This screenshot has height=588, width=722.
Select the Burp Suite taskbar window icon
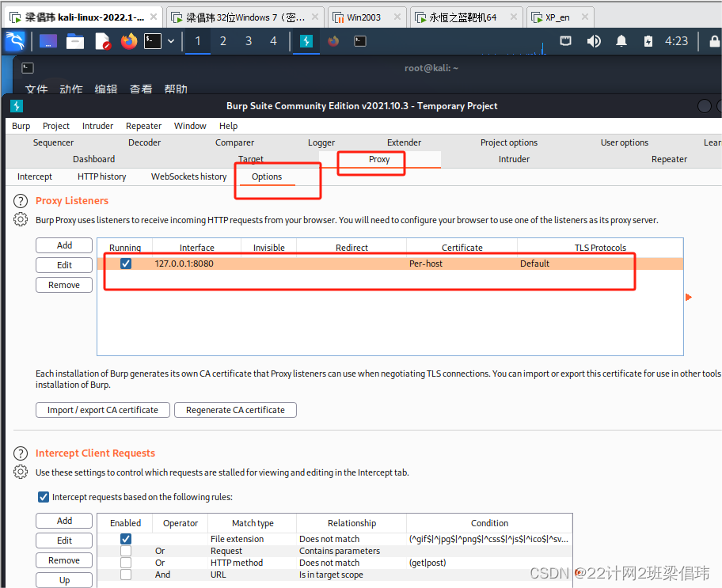pos(306,41)
